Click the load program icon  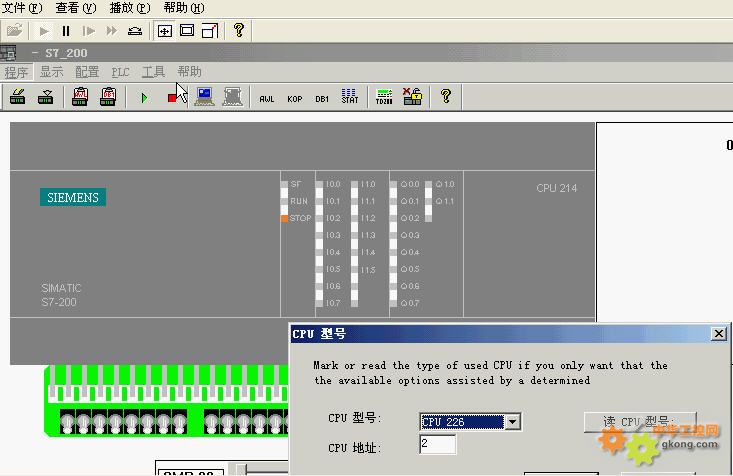18,97
